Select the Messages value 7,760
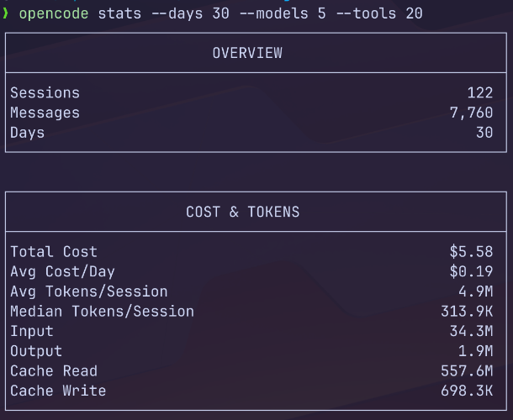 (x=472, y=113)
